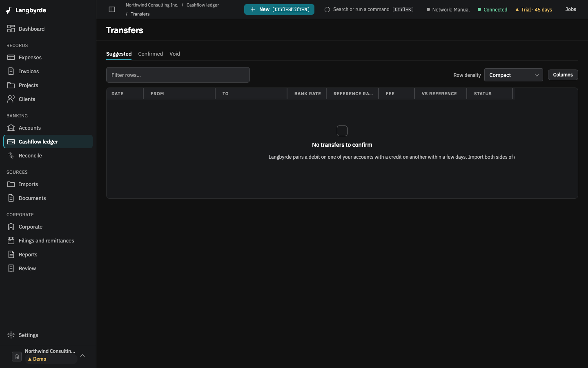The height and width of the screenshot is (368, 588).
Task: Sort by the Bank Rate column header
Action: click(307, 94)
